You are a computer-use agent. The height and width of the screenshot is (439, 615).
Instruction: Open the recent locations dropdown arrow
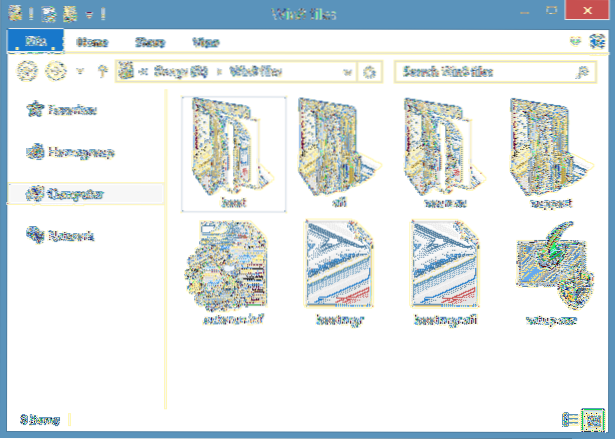[79, 72]
